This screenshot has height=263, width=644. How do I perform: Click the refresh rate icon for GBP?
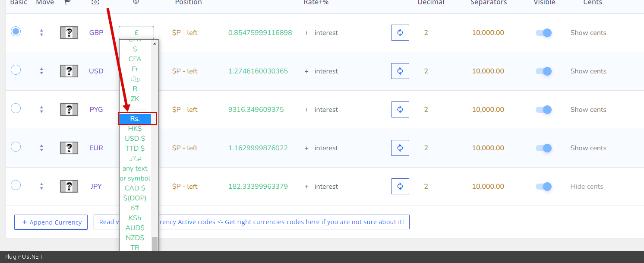tap(400, 33)
